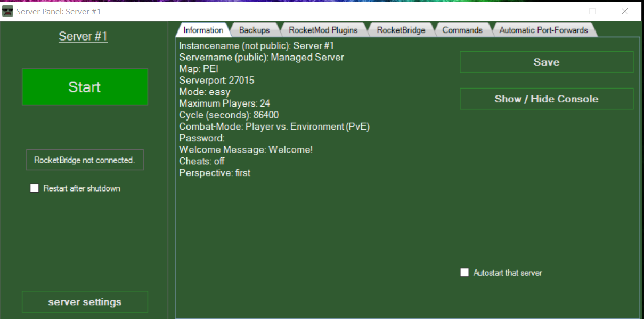Viewport: 644px width, 319px height.
Task: Open the RocketMod Plugins tab
Action: [x=323, y=30]
